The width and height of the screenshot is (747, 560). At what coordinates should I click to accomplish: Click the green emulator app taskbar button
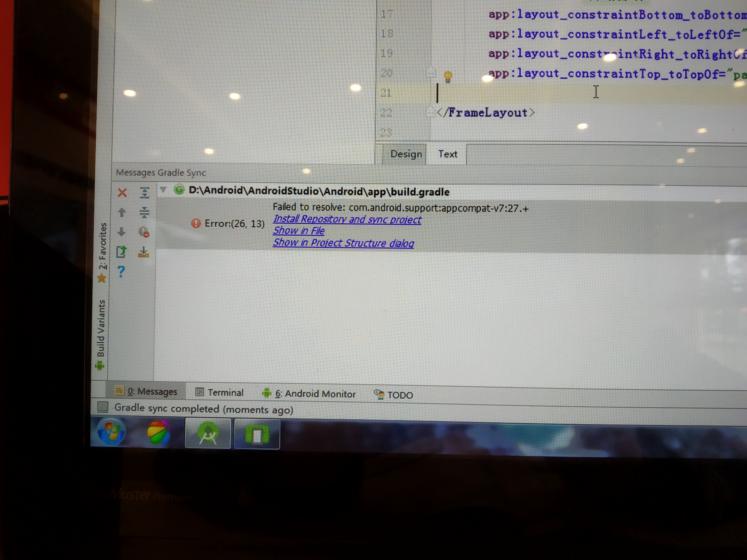coord(257,434)
